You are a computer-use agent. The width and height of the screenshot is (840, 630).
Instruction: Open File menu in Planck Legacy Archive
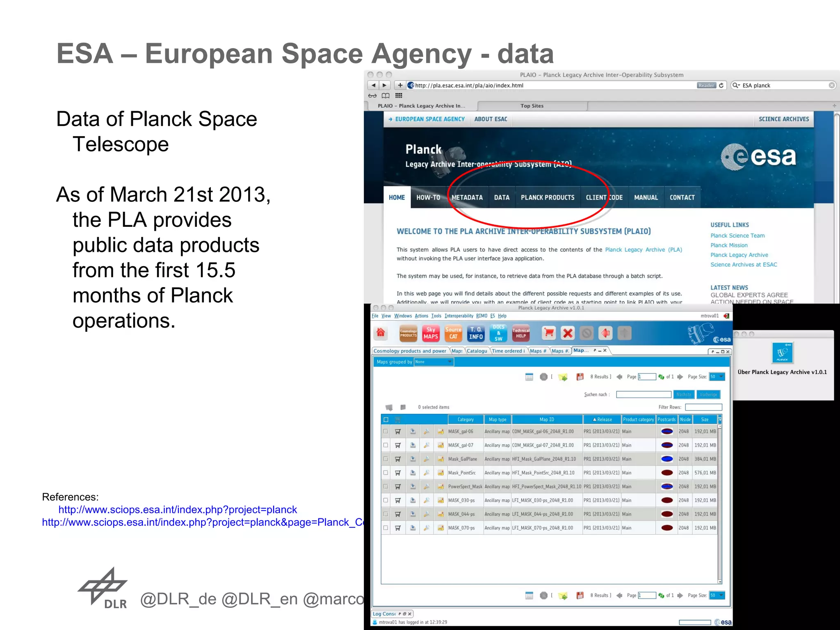pyautogui.click(x=375, y=316)
